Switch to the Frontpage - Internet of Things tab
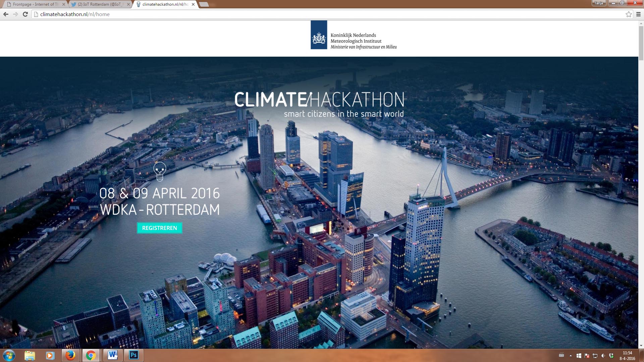This screenshot has height=362, width=644. click(35, 4)
